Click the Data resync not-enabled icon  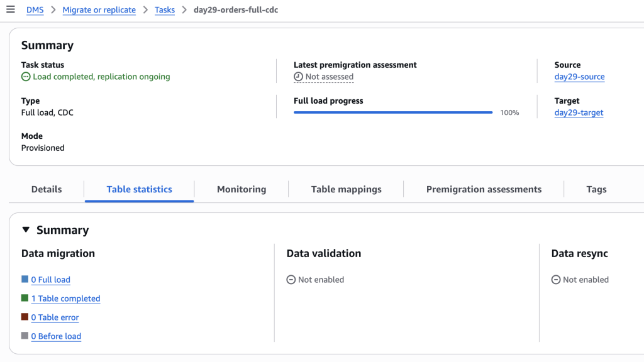click(556, 280)
